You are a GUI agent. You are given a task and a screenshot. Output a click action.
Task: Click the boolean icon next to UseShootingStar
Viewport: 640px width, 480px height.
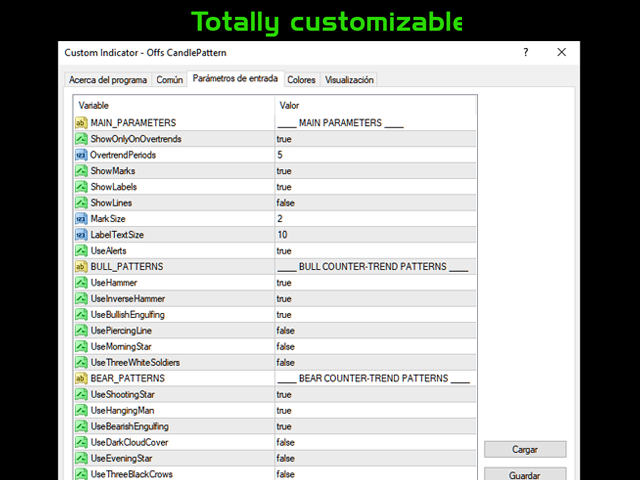pyautogui.click(x=82, y=395)
